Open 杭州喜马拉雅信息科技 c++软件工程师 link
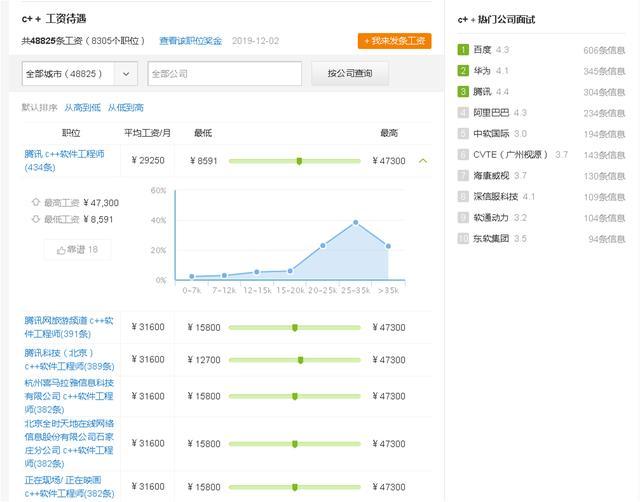Viewport: 640px width, 502px height. coord(69,396)
